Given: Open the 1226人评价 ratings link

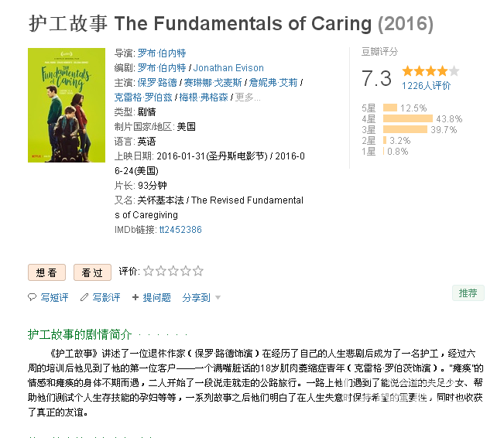Looking at the screenshot, I should [427, 85].
